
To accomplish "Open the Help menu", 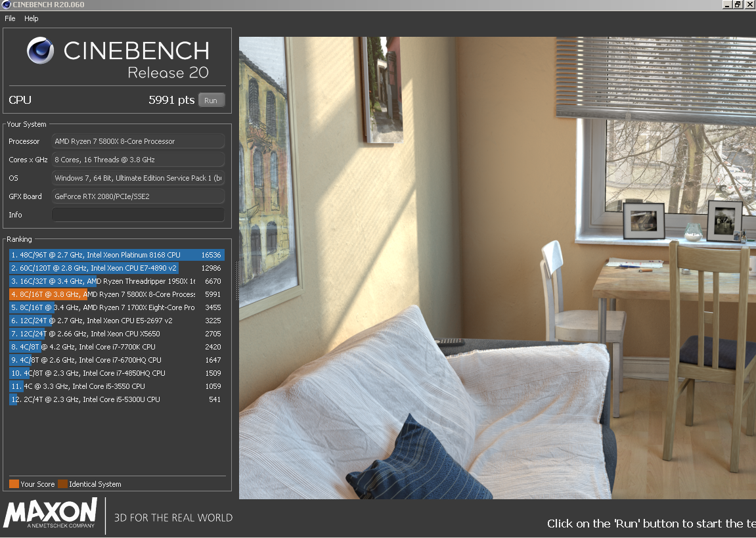I will [32, 18].
